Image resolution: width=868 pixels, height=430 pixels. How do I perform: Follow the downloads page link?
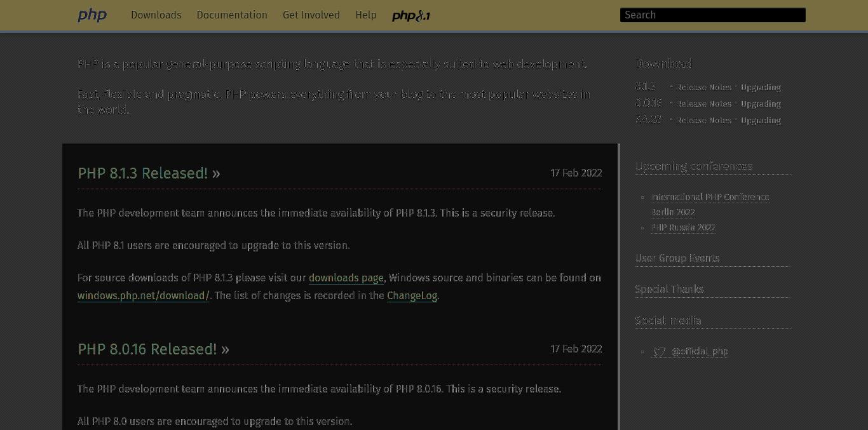tap(346, 278)
